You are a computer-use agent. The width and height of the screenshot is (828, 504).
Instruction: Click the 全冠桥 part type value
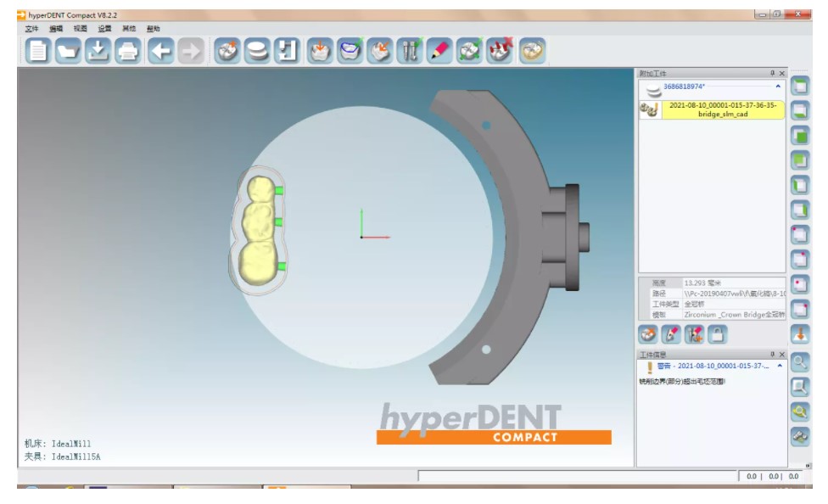[x=695, y=305]
